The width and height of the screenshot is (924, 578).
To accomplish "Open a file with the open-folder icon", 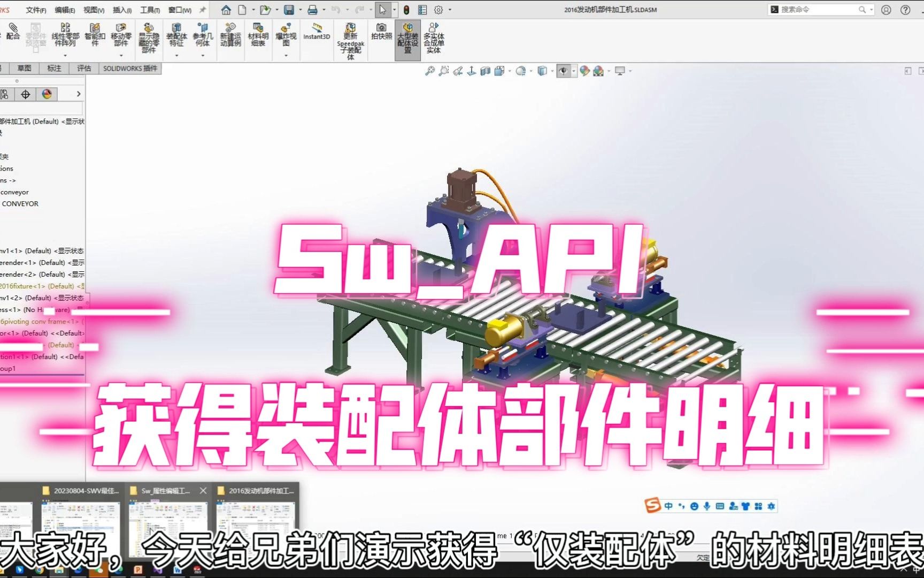I will point(265,10).
